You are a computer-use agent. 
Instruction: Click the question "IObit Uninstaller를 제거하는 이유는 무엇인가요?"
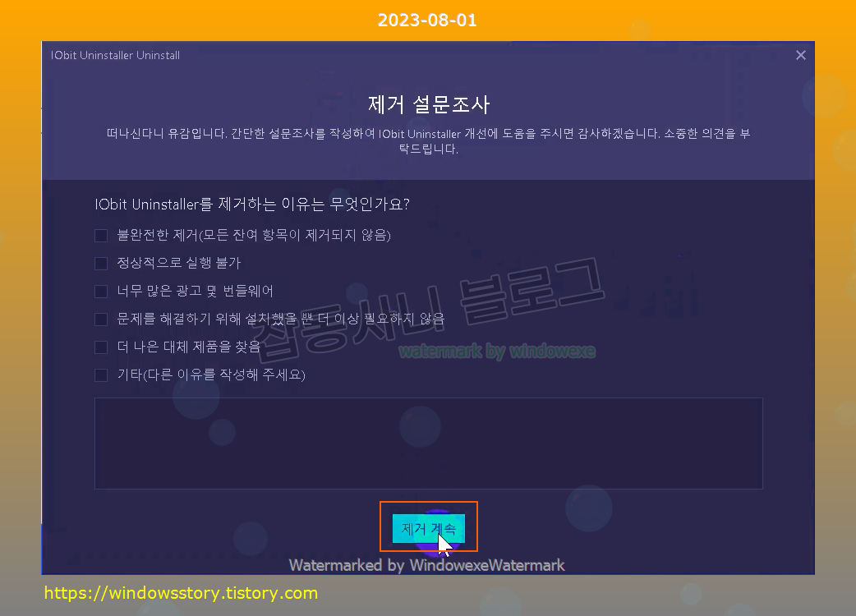pyautogui.click(x=252, y=204)
